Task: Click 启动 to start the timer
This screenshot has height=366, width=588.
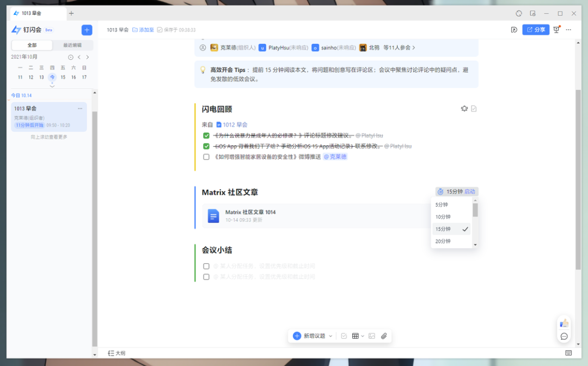Action: coord(470,192)
